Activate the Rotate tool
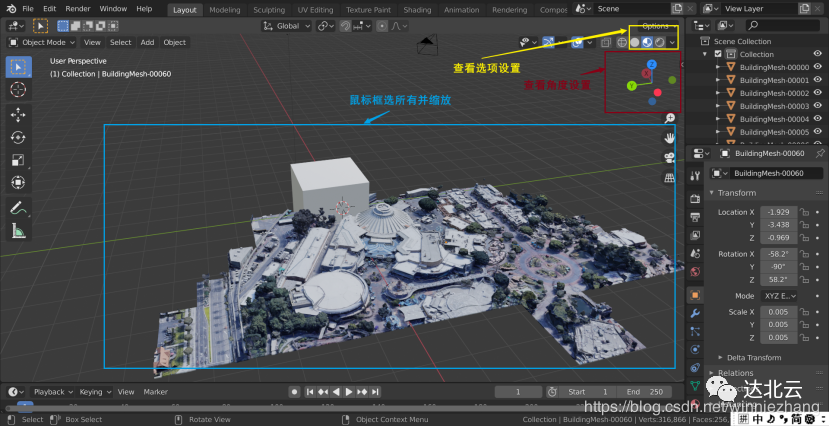This screenshot has width=830, height=426. click(18, 138)
